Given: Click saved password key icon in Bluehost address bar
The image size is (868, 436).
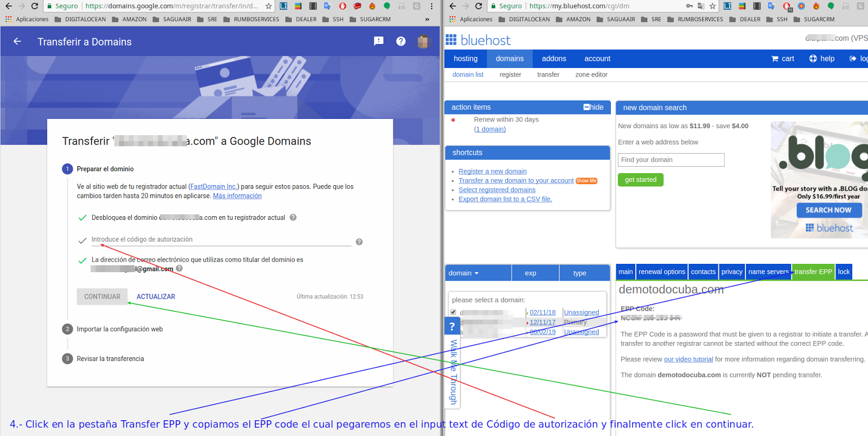Looking at the screenshot, I should tap(689, 6).
